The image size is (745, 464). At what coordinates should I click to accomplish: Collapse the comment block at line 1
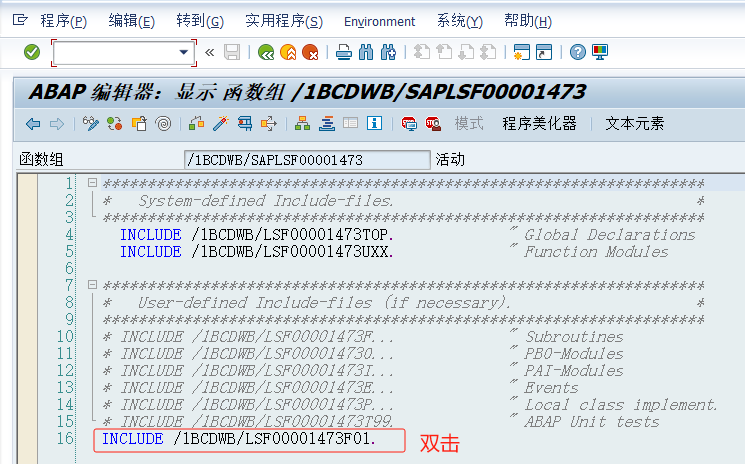93,182
